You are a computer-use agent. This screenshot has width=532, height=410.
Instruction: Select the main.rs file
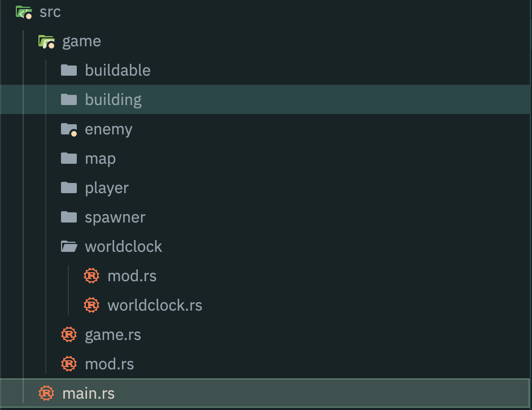88,394
